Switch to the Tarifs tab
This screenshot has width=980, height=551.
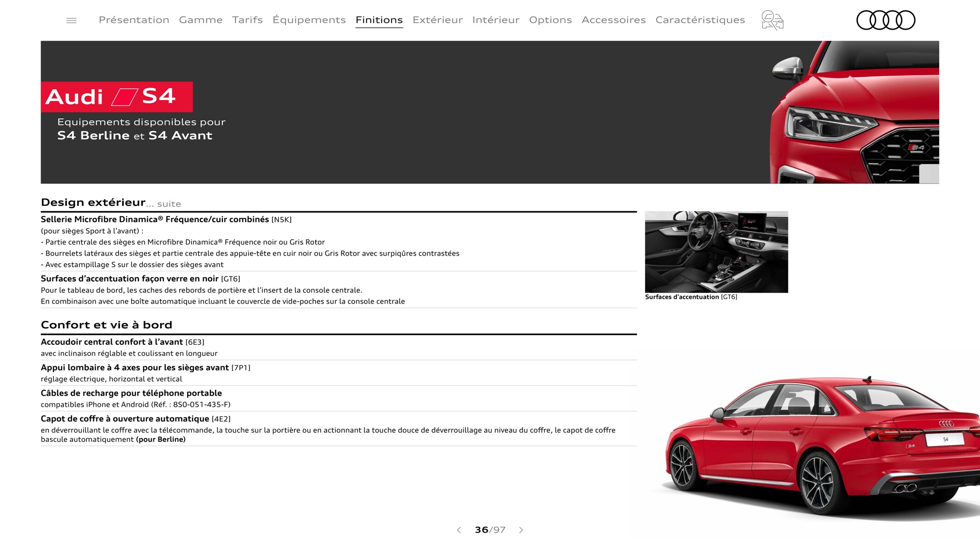pos(247,20)
